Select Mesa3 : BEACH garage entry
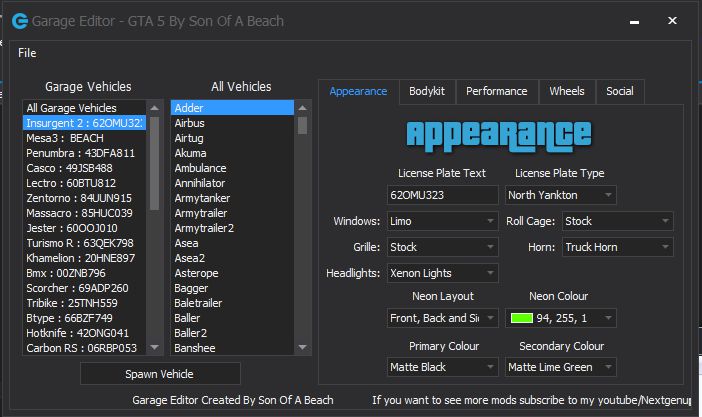 (84, 138)
